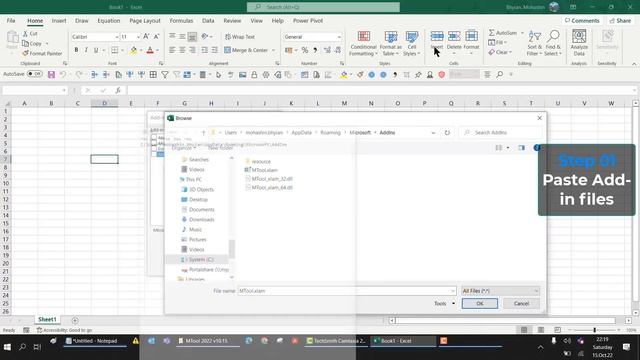This screenshot has height=360, width=640.
Task: Click New folder in Browse dialog
Action: [x=220, y=148]
